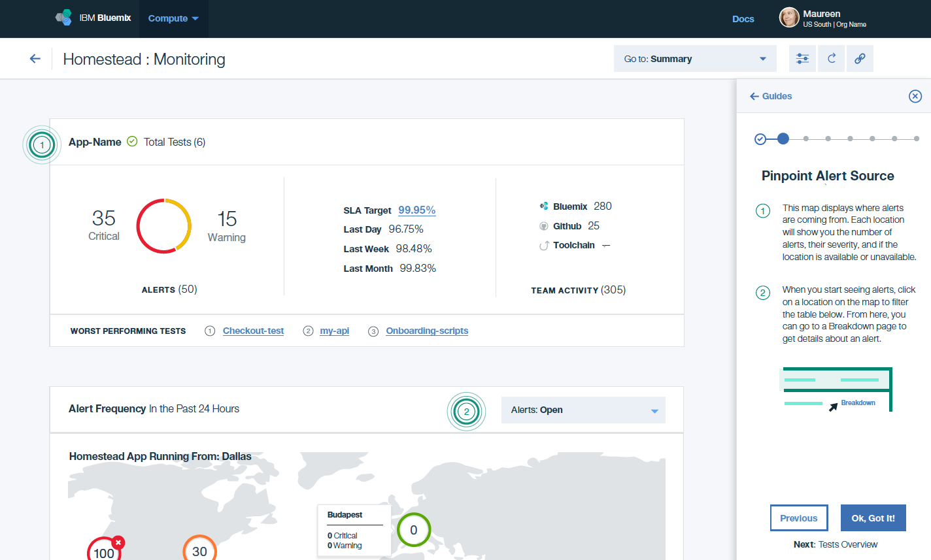Screen dimensions: 931x560
Task: Click the back arrow next to Homestead
Action: point(35,58)
